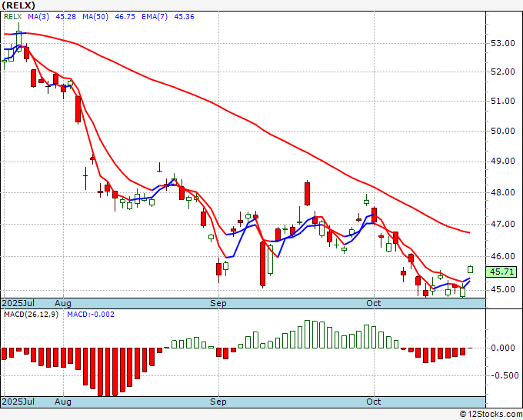Click Aug on the MACD panel axis
This screenshot has width=523, height=420.
(x=63, y=402)
